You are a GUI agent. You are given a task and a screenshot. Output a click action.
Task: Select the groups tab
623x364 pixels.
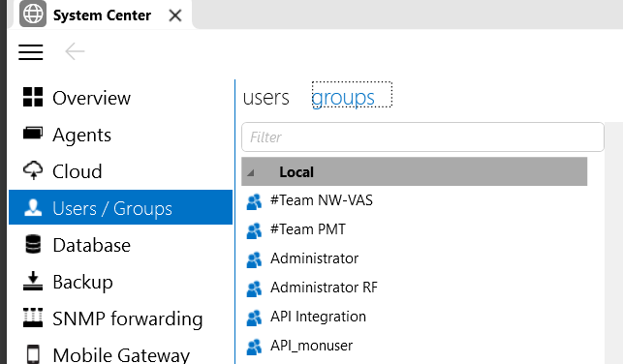click(x=343, y=97)
